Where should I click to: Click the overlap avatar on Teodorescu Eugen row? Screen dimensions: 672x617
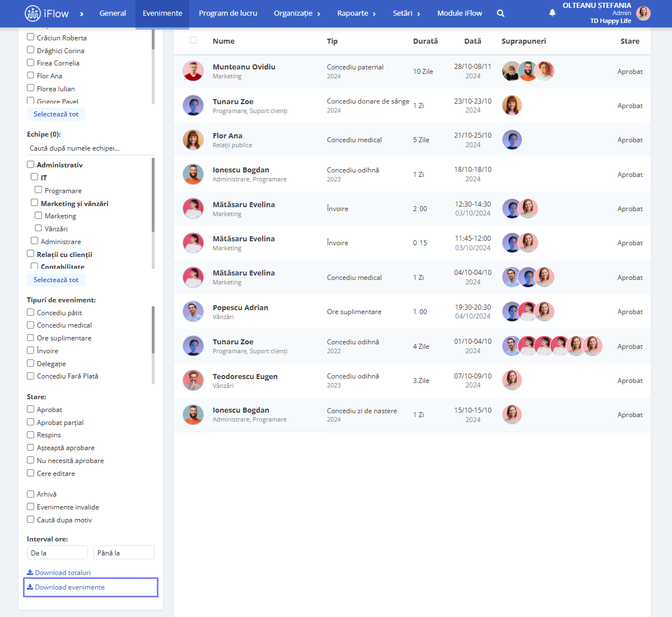click(512, 380)
